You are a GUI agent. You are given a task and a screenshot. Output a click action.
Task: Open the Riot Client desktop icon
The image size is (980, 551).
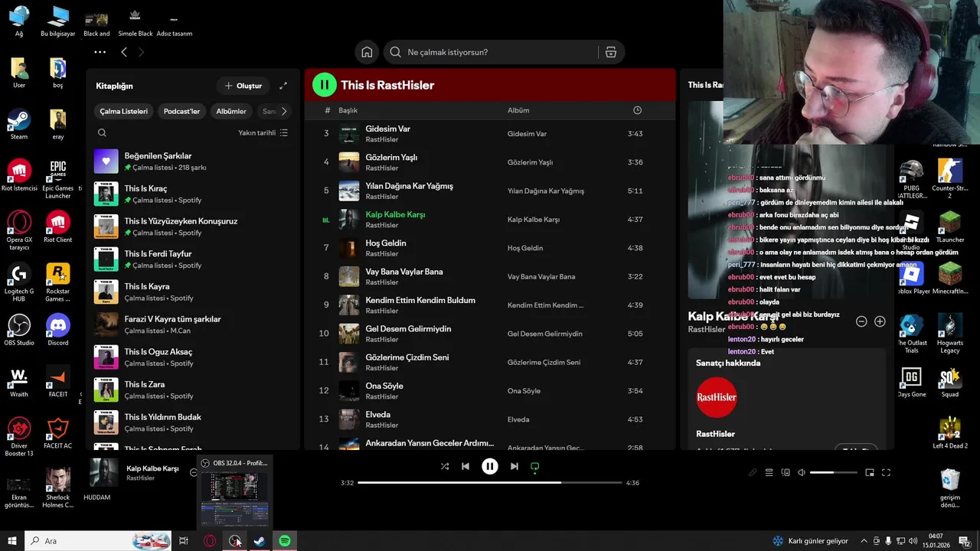click(57, 227)
